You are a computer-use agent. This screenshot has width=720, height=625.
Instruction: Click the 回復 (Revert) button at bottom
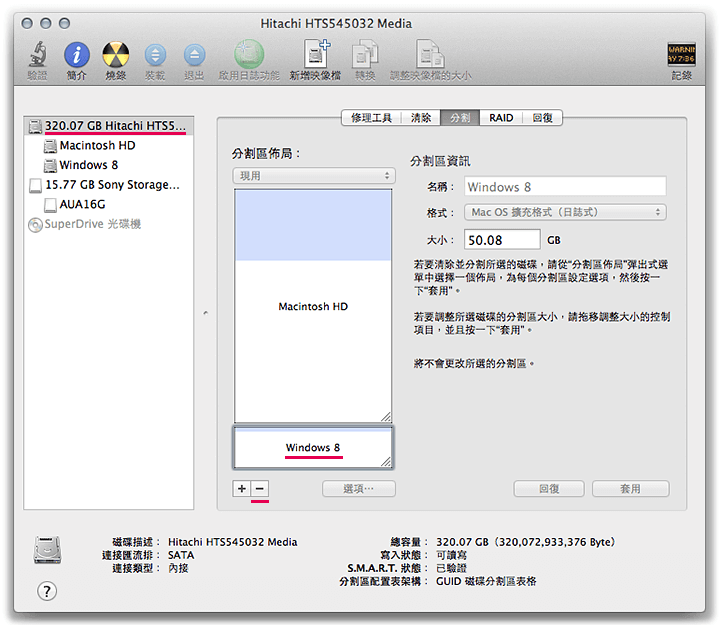point(549,489)
